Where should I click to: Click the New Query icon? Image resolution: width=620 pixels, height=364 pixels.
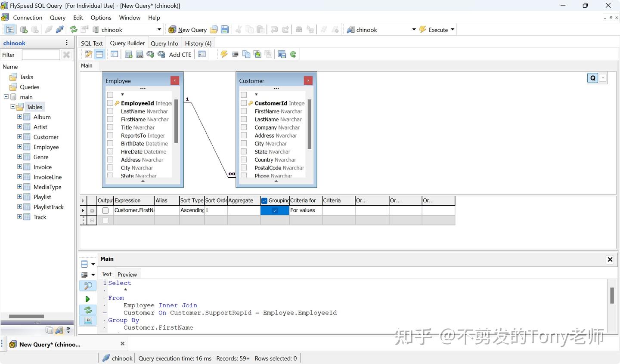tap(188, 30)
